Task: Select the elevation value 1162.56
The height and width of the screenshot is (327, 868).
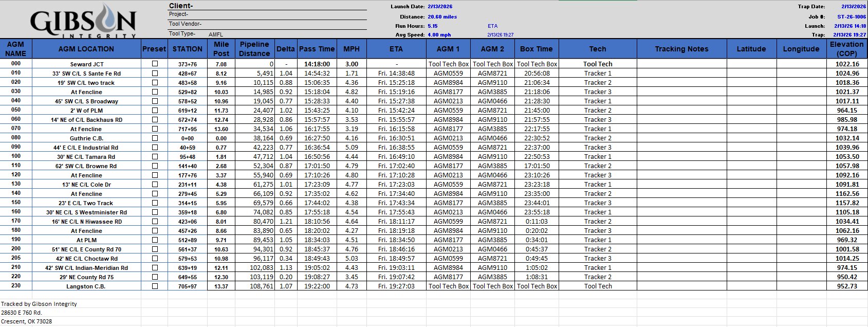Action: [x=847, y=194]
